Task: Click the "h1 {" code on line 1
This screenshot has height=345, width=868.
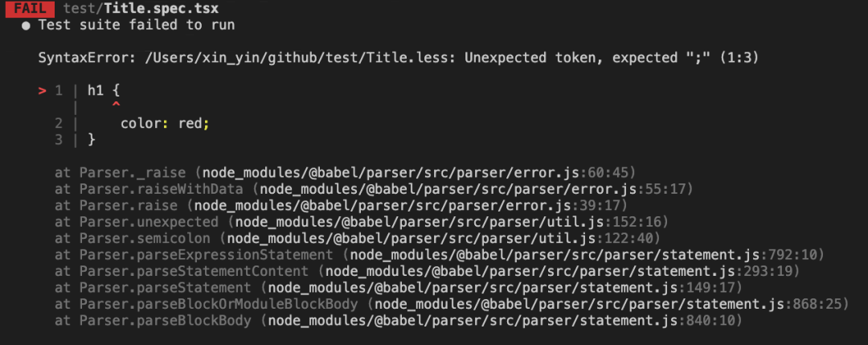Action: [x=104, y=90]
